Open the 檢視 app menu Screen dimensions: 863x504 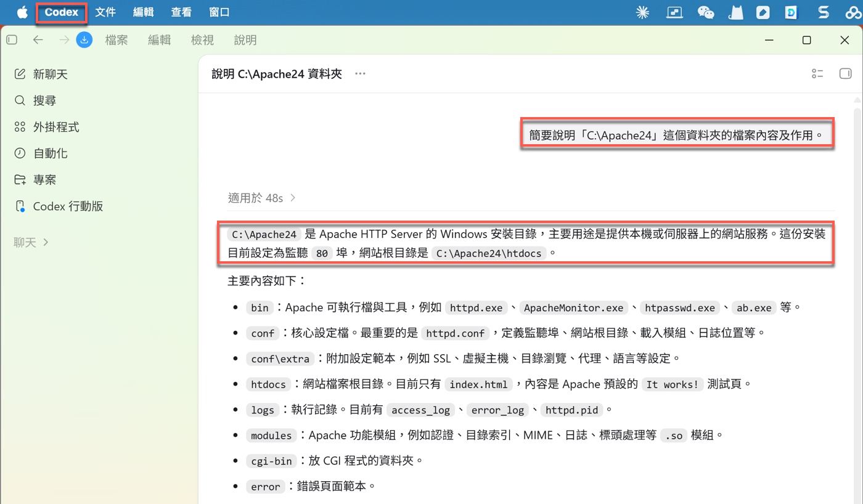(202, 40)
